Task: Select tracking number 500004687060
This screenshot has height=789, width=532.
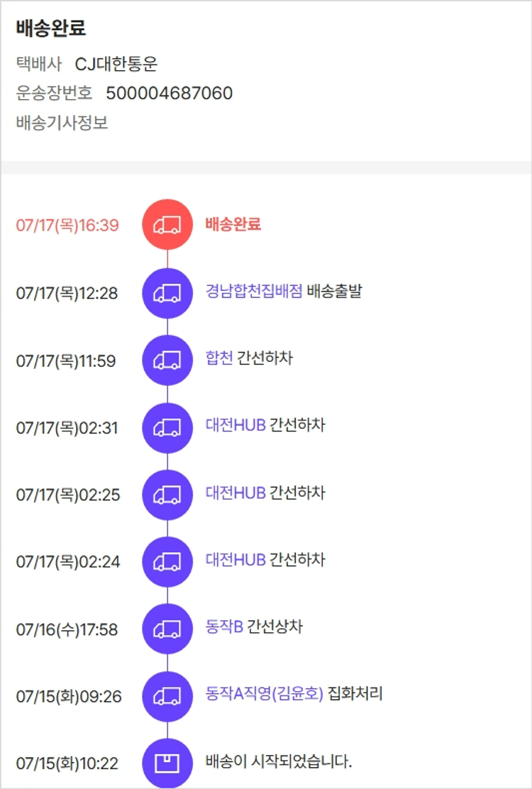Action: [x=170, y=93]
